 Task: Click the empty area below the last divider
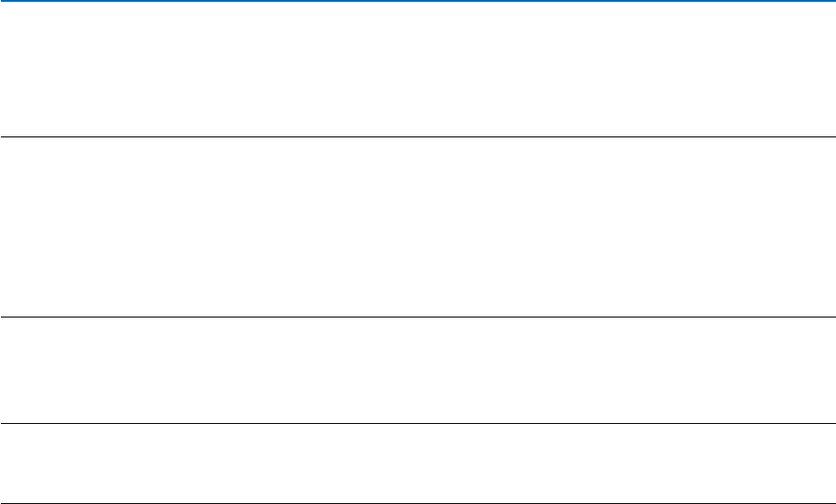(x=418, y=492)
